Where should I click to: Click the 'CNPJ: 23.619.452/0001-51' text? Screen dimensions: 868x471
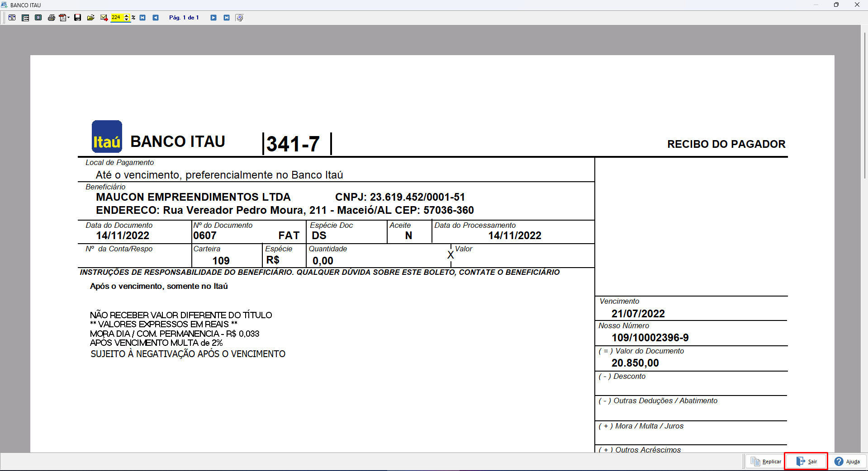[x=400, y=197]
